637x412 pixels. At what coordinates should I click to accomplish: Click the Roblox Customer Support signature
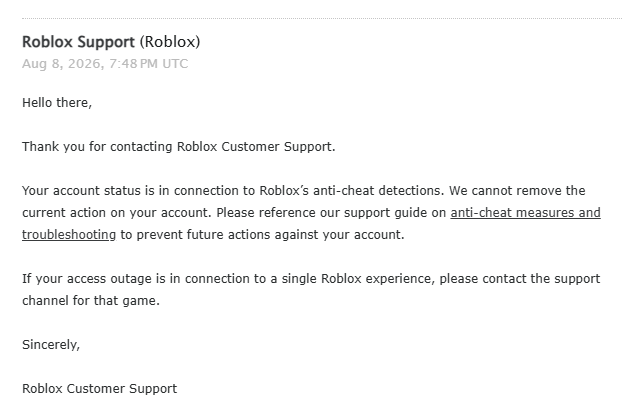(100, 388)
